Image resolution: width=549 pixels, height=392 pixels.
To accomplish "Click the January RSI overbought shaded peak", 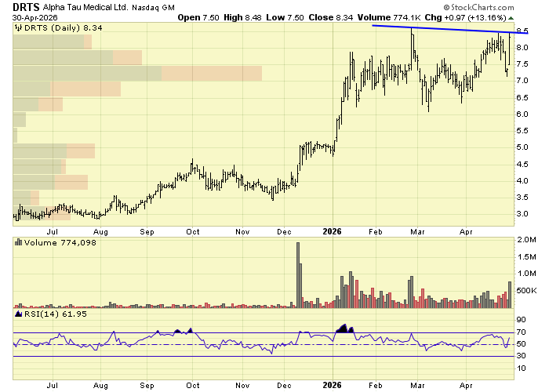I will (344, 329).
